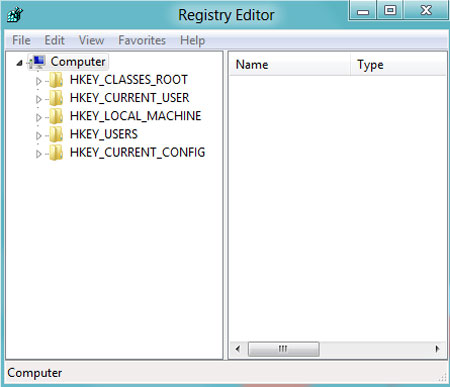450x387 pixels.
Task: Click the HKEY_CLASSES_ROOT folder icon
Action: (x=56, y=80)
